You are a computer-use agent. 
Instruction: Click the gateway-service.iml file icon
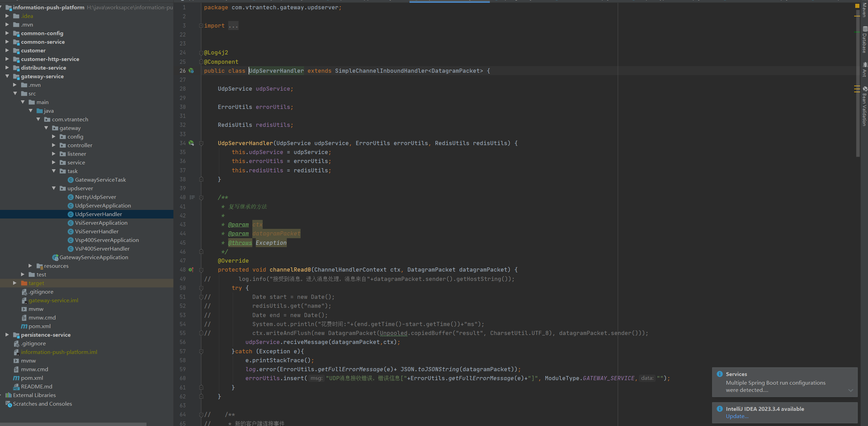[x=24, y=301]
